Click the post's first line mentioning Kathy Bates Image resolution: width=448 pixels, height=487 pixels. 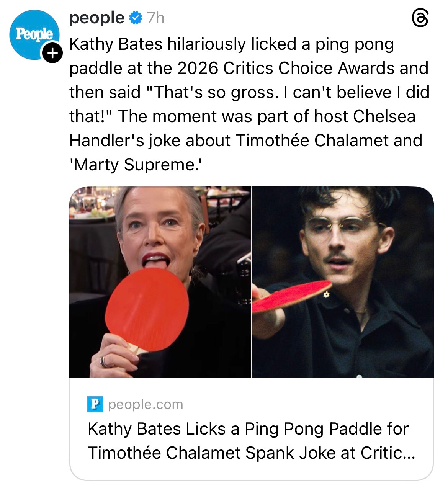231,44
